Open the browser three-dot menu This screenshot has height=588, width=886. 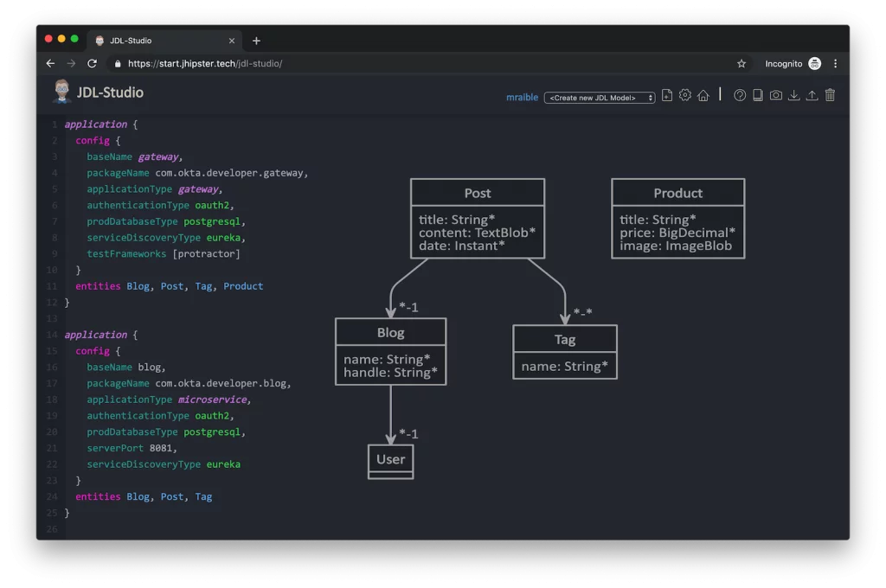(x=835, y=64)
